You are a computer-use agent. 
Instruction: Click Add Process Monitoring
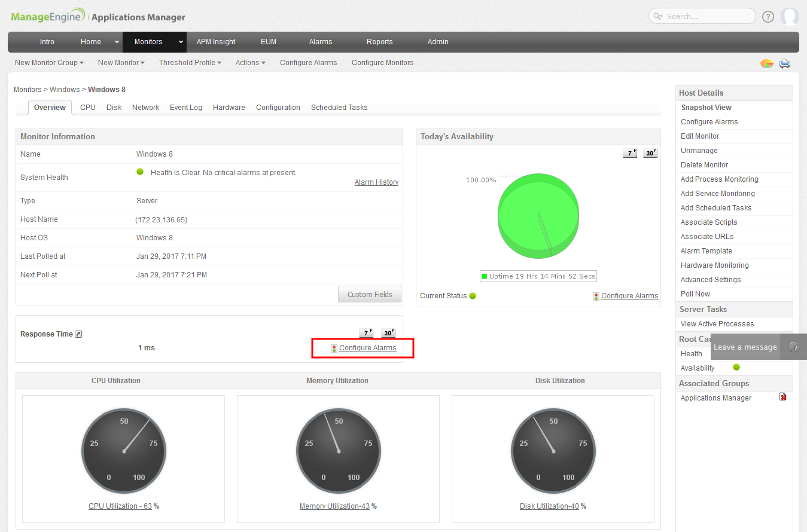(x=720, y=179)
